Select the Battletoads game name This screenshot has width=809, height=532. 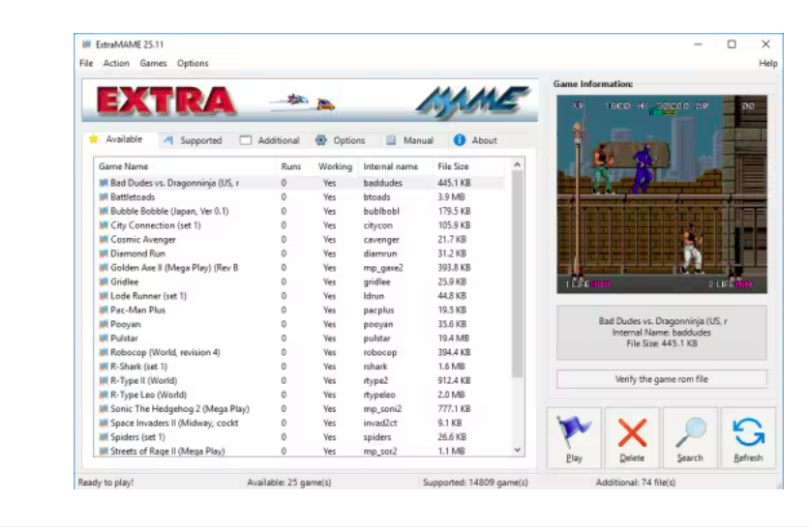coord(133,197)
